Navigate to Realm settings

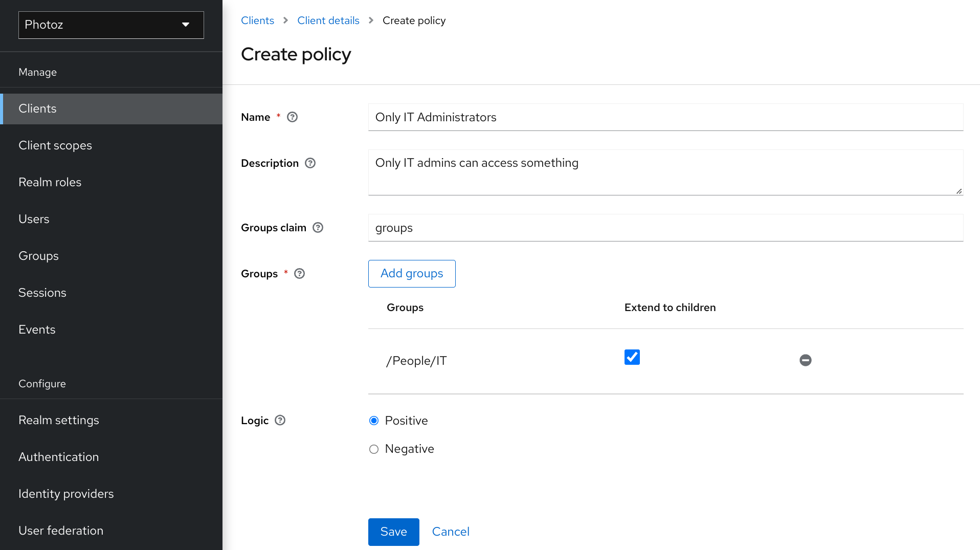pyautogui.click(x=59, y=420)
